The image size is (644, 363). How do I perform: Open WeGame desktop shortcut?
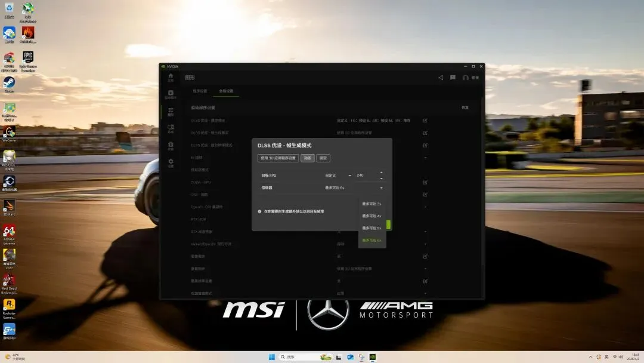point(9,134)
